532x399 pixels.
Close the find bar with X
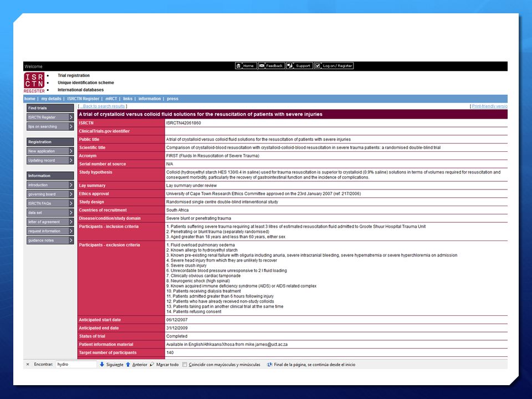28,365
